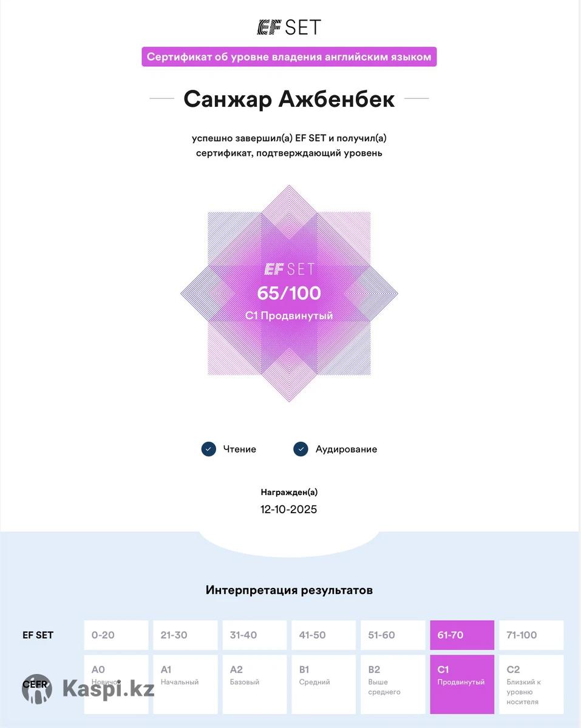The image size is (581, 728).
Task: Click the award date 12-10-2025
Action: pyautogui.click(x=289, y=509)
